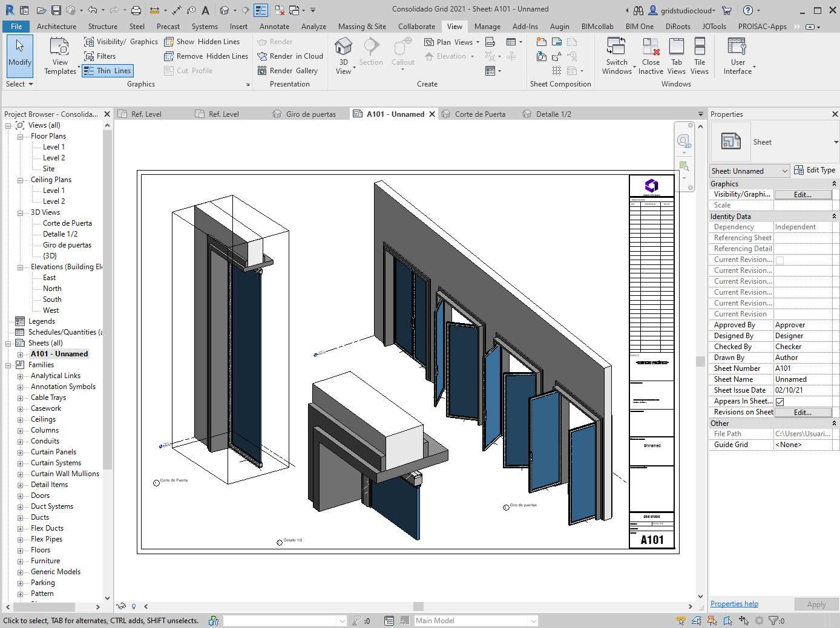
Task: Expand the A101 - Unnamed sheet node
Action: click(x=20, y=355)
